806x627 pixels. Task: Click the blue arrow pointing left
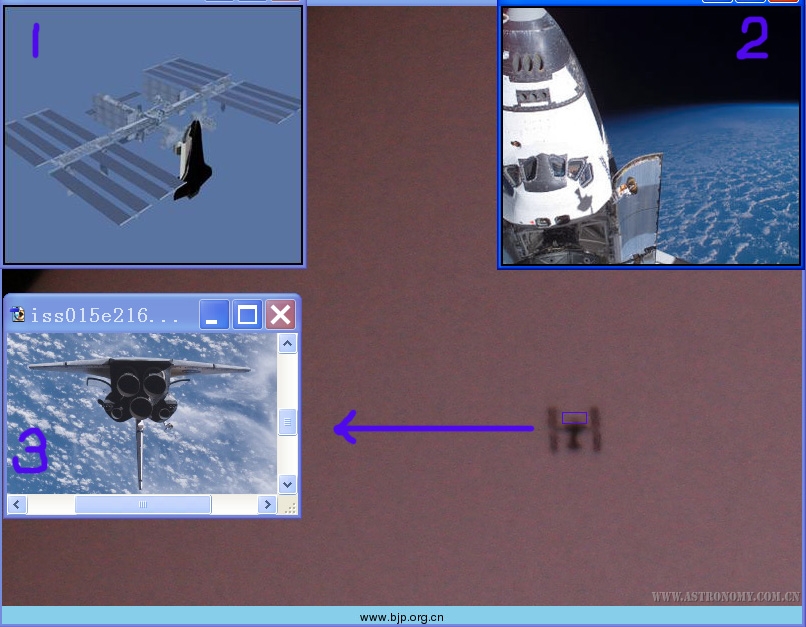(x=432, y=429)
